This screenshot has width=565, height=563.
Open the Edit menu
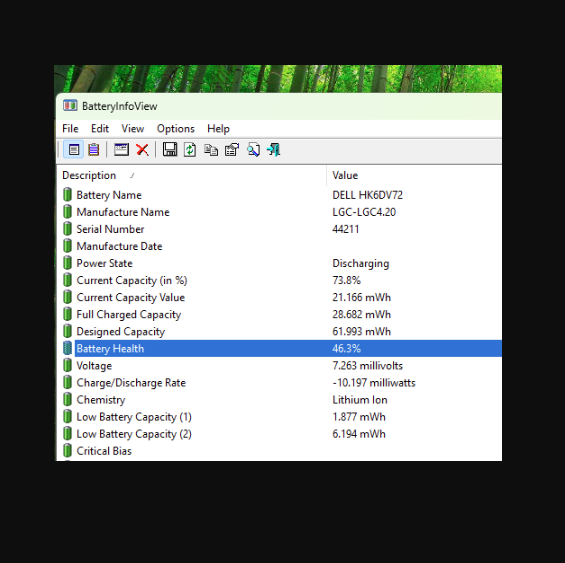tap(100, 129)
